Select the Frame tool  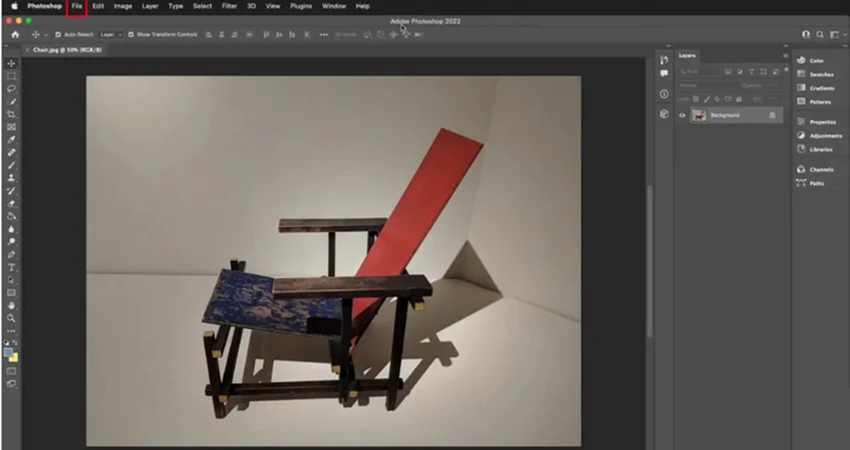tap(11, 127)
